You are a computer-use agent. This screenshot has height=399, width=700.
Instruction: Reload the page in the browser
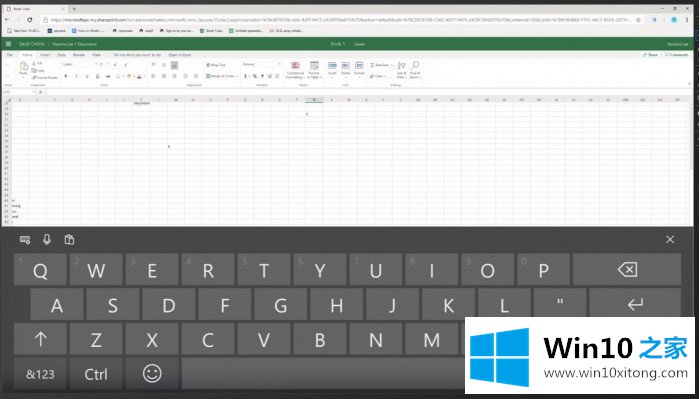(29, 20)
